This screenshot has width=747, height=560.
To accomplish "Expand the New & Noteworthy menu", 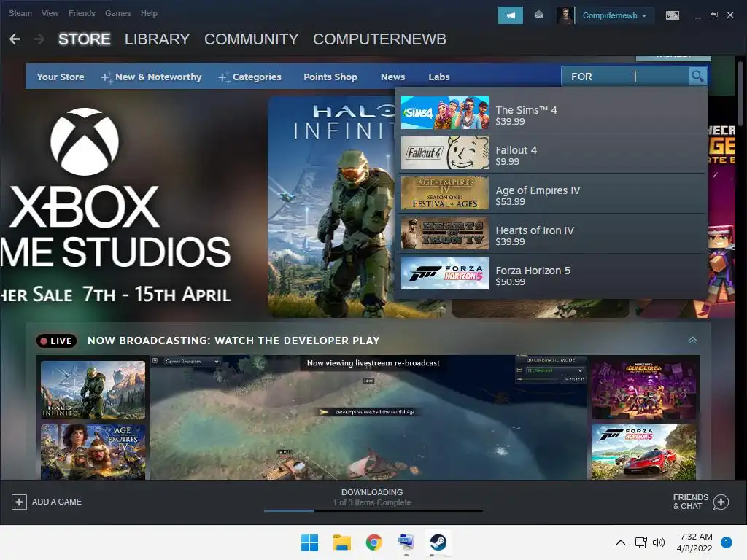I will coord(152,77).
